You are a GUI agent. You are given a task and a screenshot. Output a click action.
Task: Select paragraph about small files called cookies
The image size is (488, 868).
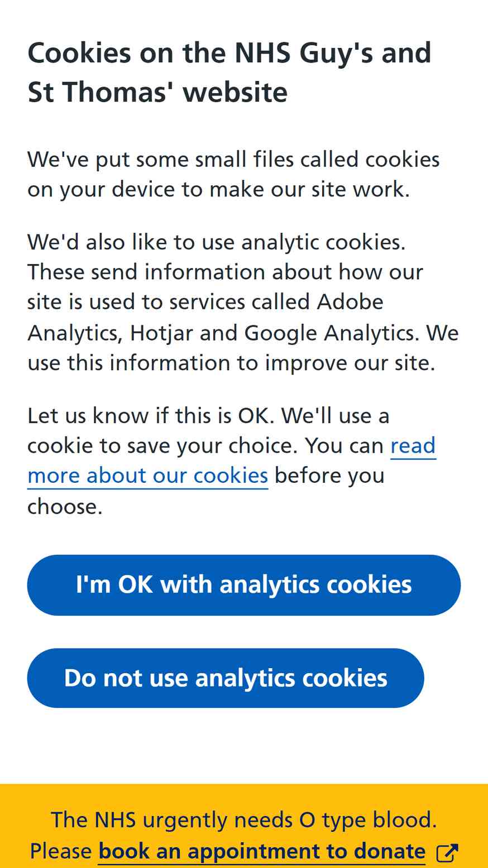click(x=233, y=174)
